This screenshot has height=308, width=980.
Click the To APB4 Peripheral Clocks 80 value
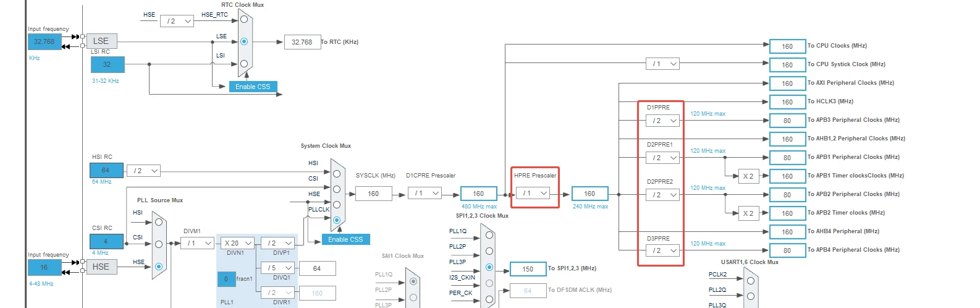[x=787, y=250]
